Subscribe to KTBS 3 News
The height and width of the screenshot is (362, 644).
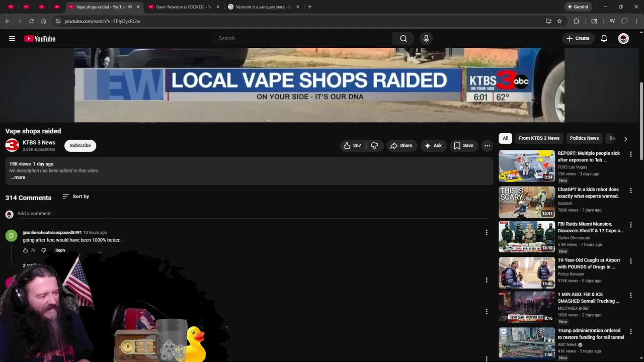coord(80,146)
